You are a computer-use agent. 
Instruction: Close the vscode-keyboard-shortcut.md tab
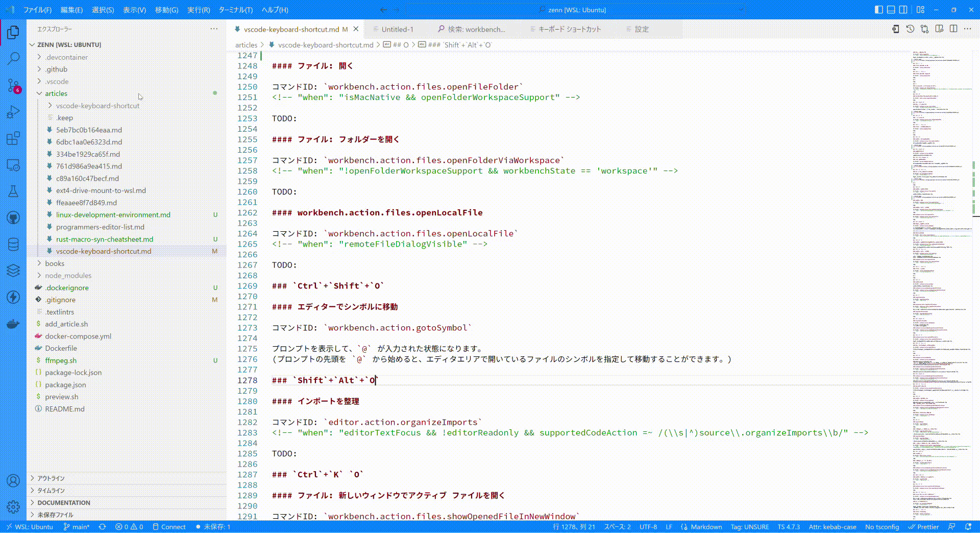356,29
